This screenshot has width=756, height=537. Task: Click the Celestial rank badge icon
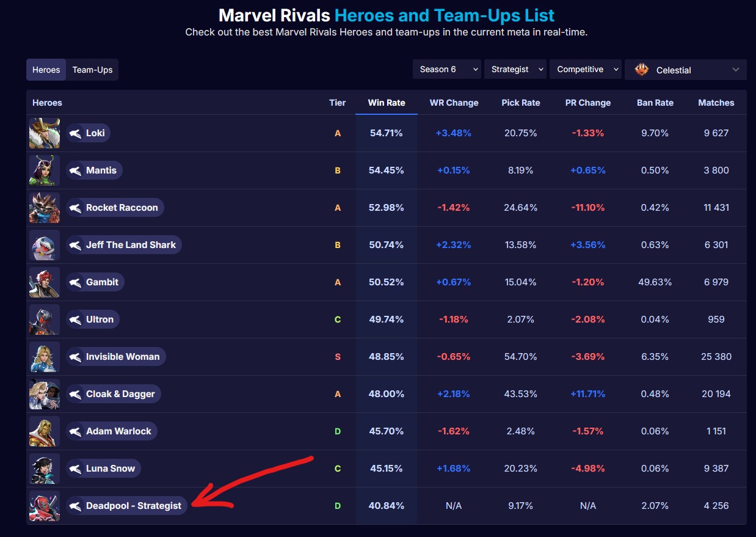(642, 70)
